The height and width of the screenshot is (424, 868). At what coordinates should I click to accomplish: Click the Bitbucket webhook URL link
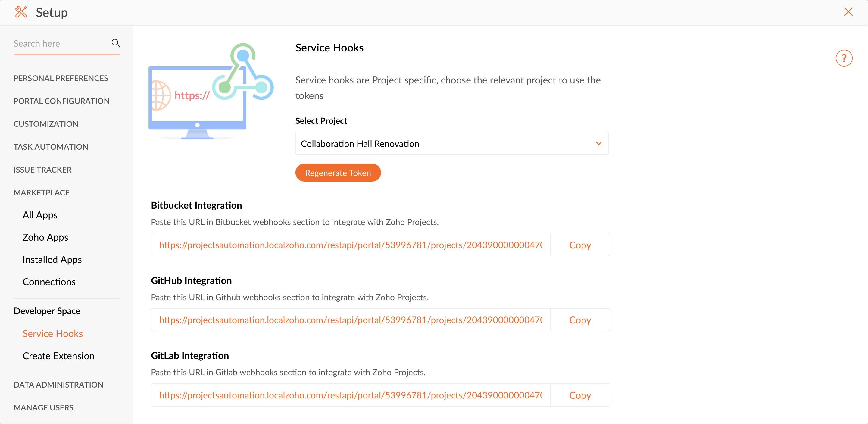pyautogui.click(x=350, y=245)
